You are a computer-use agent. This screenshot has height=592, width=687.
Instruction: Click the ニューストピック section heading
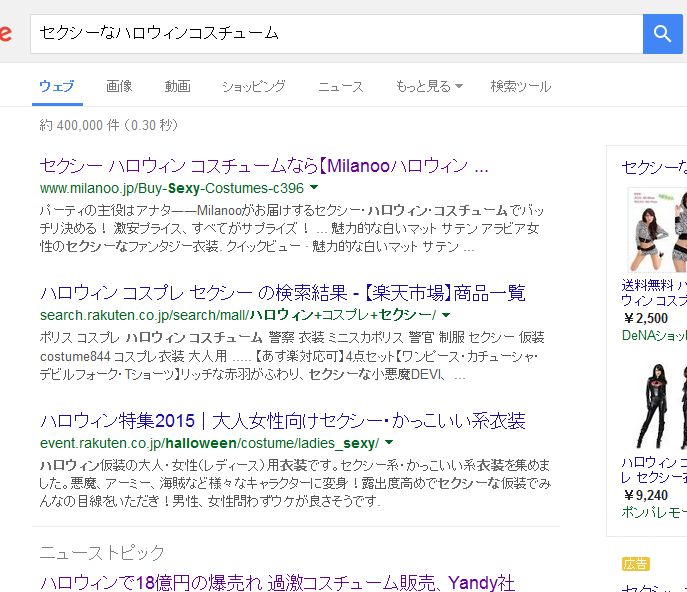pos(102,553)
